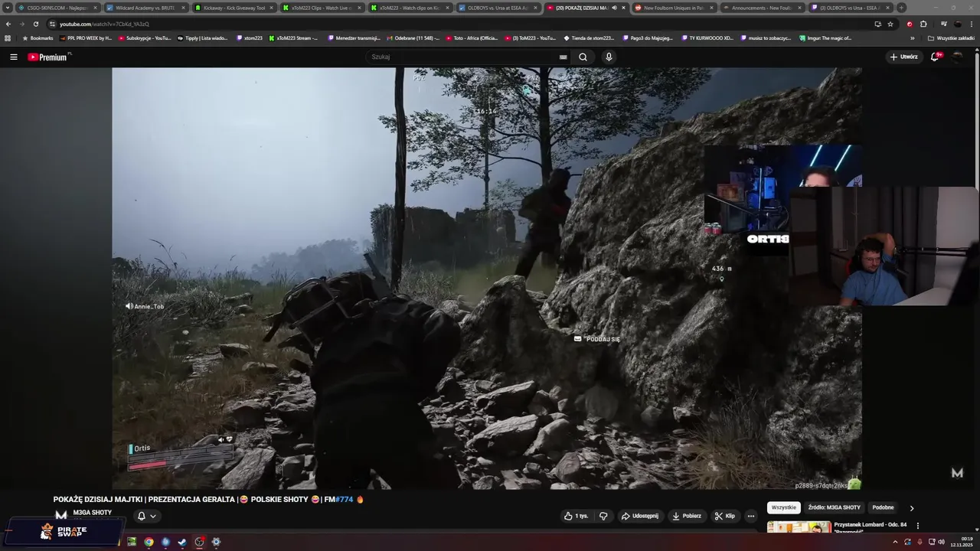
Task: Click the Pobierz download button
Action: point(687,516)
